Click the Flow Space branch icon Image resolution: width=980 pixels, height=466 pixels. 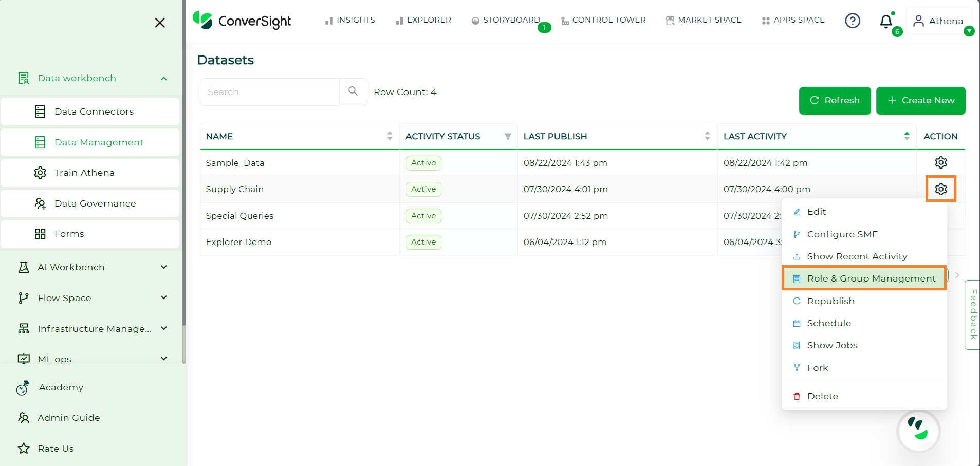point(24,298)
